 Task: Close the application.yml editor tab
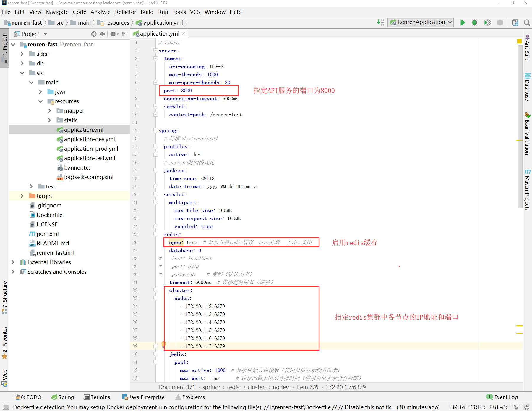coord(184,34)
